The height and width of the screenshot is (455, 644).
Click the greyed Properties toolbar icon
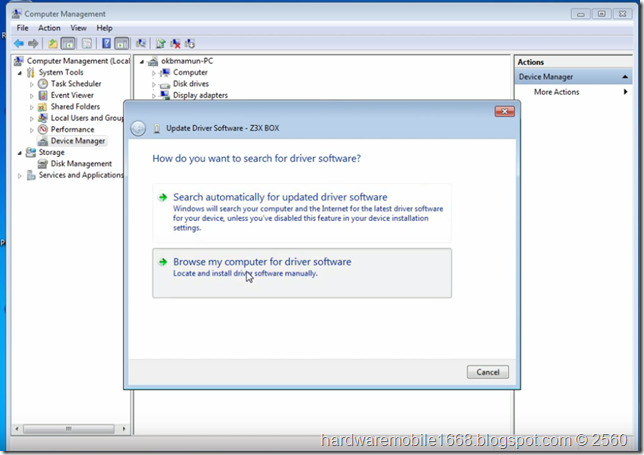point(87,43)
